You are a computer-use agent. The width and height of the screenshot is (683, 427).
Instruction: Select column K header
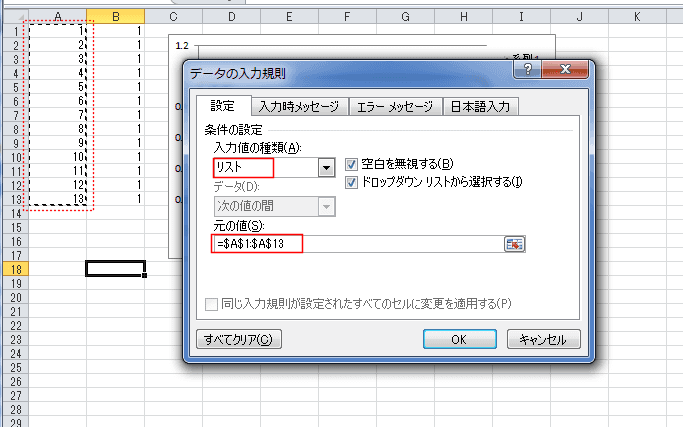(637, 17)
